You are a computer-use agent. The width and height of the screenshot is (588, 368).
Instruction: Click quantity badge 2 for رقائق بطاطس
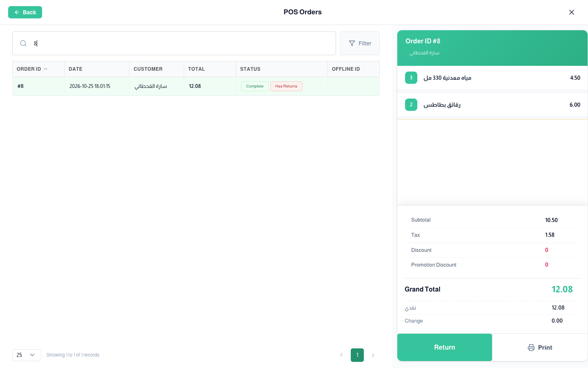411,105
